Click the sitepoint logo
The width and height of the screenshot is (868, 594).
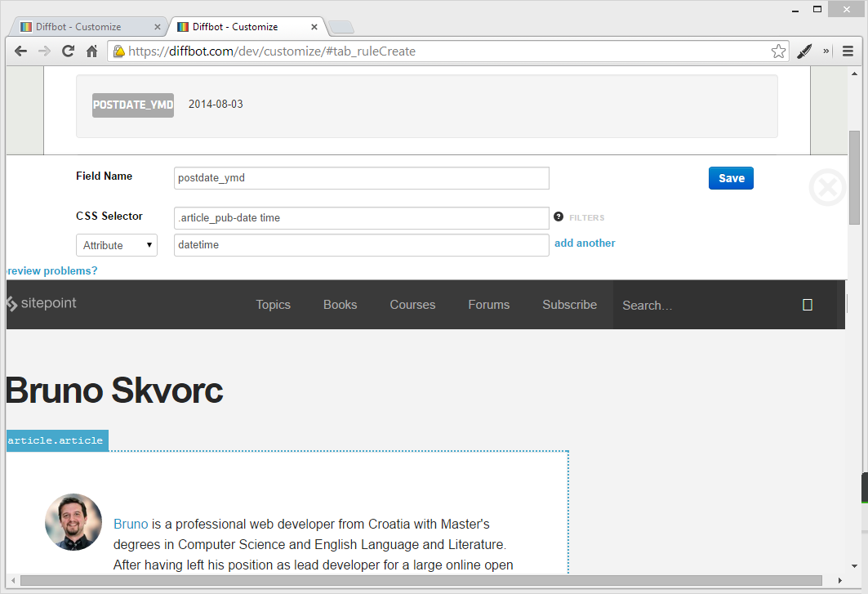(41, 304)
